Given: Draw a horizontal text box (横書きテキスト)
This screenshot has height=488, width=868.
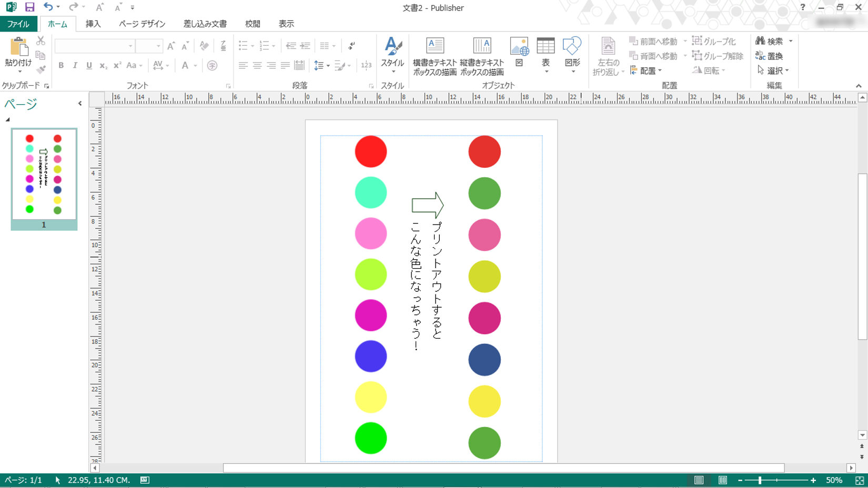Looking at the screenshot, I should coord(435,46).
